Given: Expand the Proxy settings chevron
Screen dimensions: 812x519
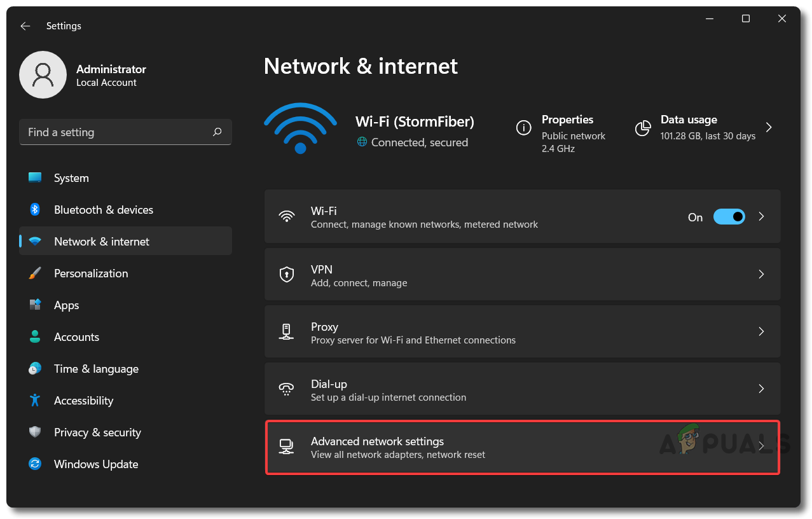Looking at the screenshot, I should (x=761, y=331).
